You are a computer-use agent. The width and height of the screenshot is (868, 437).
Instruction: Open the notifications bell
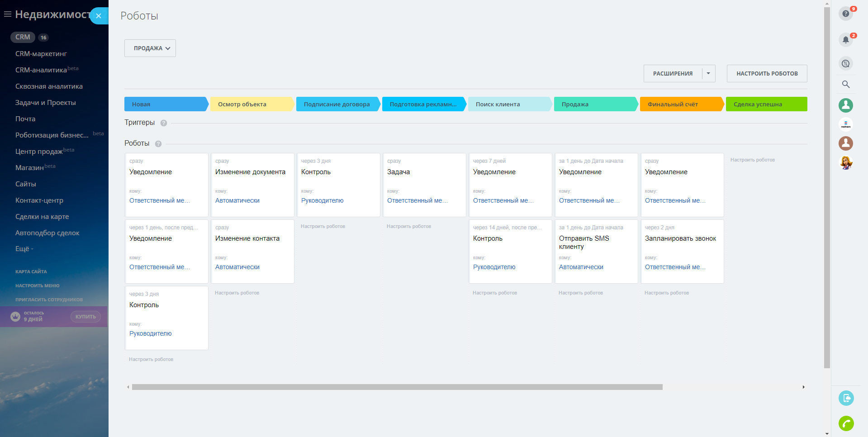click(846, 40)
